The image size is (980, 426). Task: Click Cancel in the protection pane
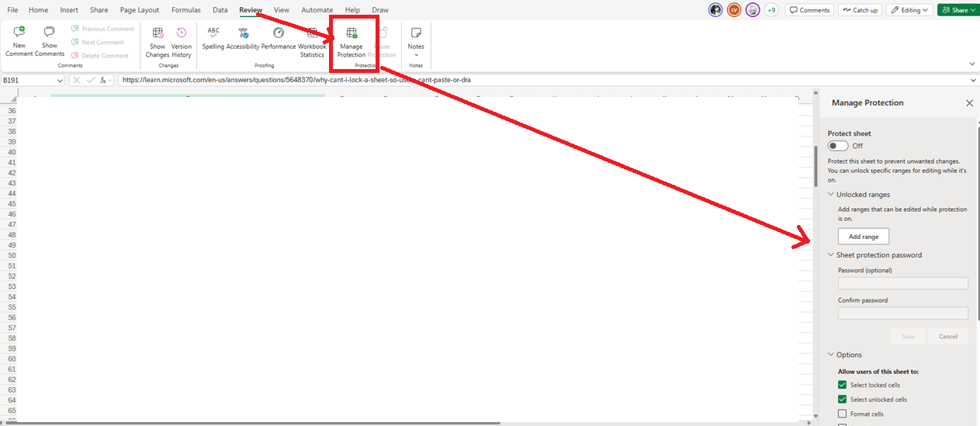click(948, 336)
